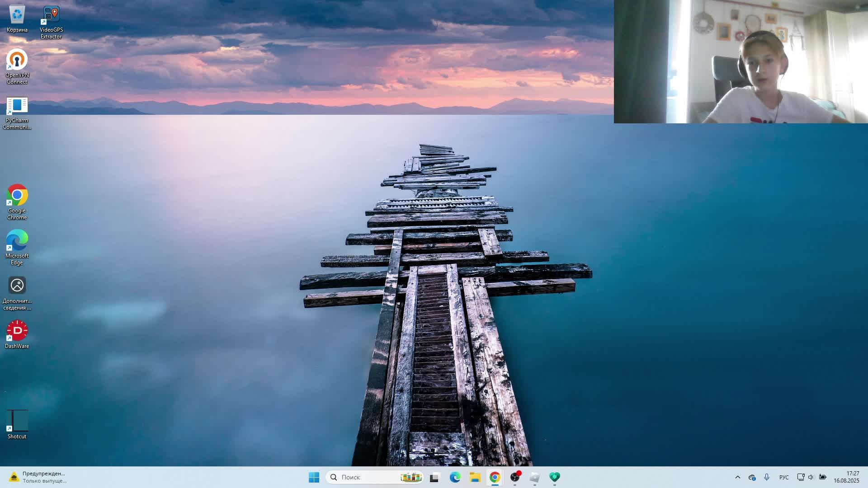The width and height of the screenshot is (868, 488).
Task: Open the Windows Start menu
Action: [314, 477]
